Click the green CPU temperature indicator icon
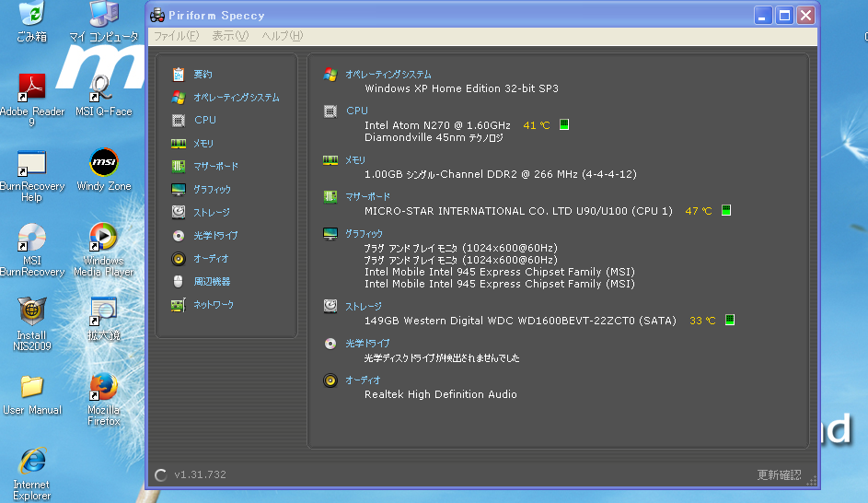Image resolution: width=868 pixels, height=503 pixels. (x=564, y=124)
